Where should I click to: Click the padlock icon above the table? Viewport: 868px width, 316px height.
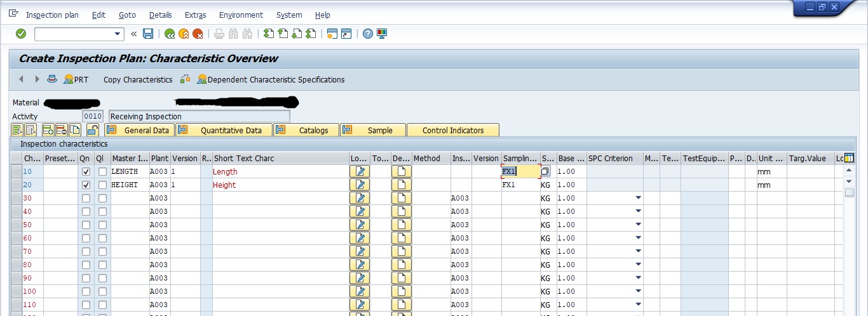pyautogui.click(x=93, y=130)
